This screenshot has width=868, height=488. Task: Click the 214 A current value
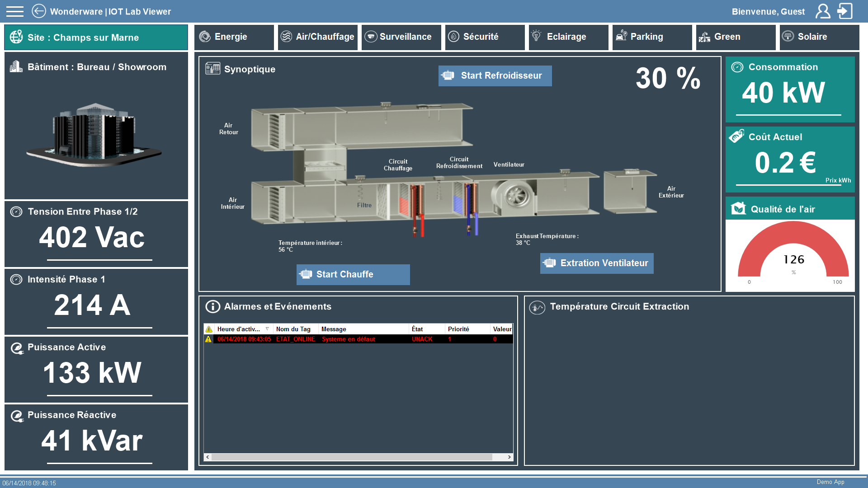click(x=92, y=305)
